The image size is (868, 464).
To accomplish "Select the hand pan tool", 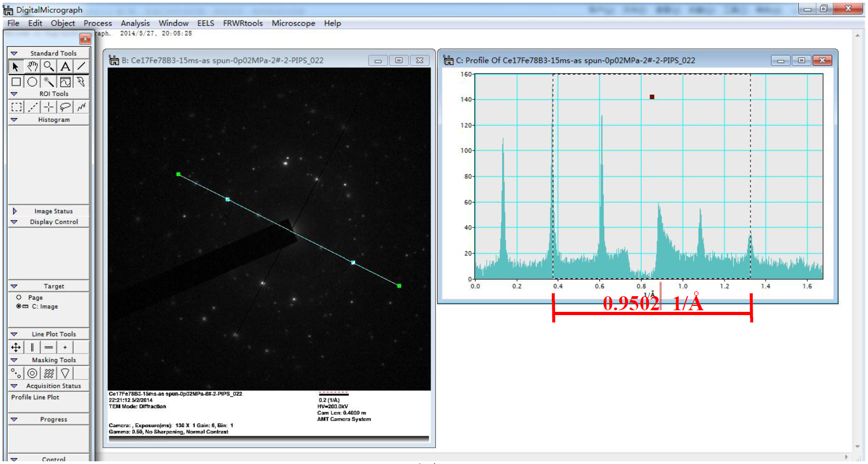I will 32,66.
